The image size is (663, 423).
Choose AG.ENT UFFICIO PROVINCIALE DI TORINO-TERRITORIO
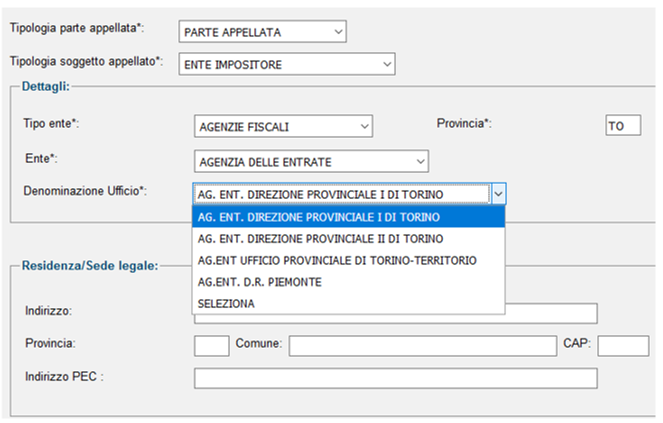coord(348,261)
